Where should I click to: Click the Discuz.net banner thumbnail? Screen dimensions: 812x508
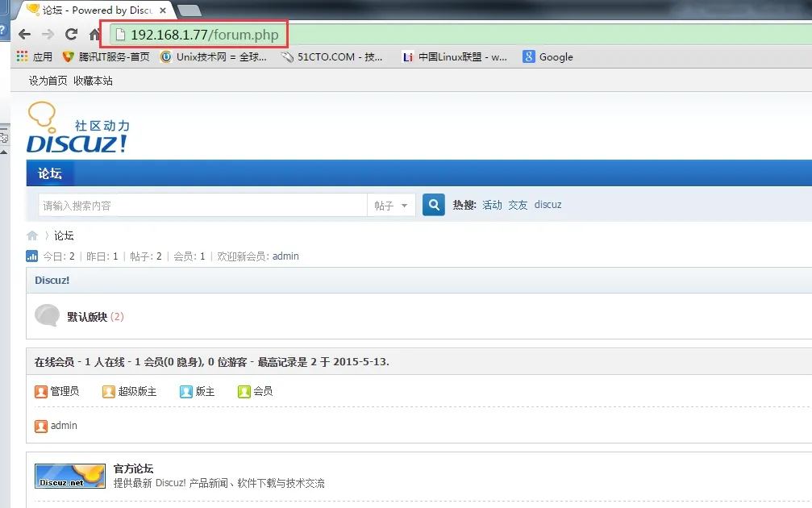(x=70, y=476)
